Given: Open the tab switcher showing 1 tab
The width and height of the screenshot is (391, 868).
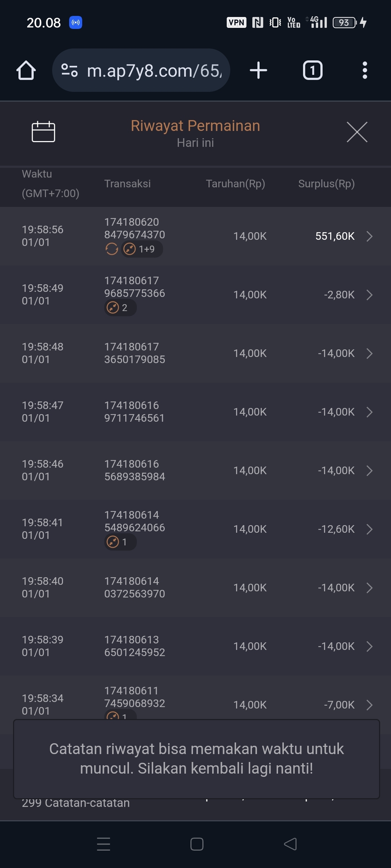Looking at the screenshot, I should [x=312, y=70].
